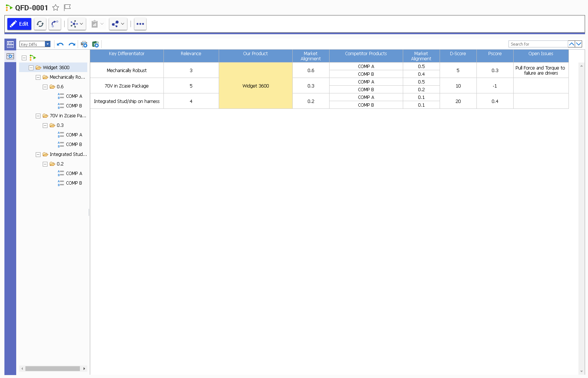Click the undo arrow icon
Screen dimensions: 588x378
60,44
